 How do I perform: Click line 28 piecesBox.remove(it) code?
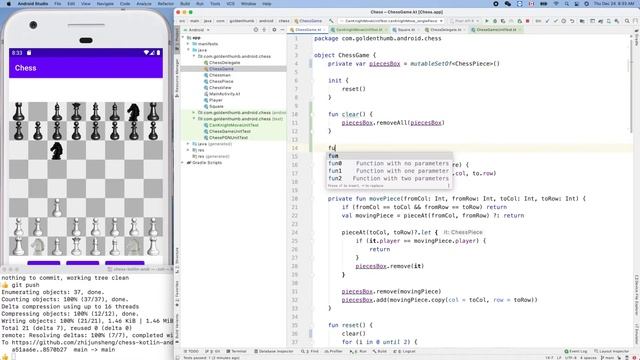389,266
